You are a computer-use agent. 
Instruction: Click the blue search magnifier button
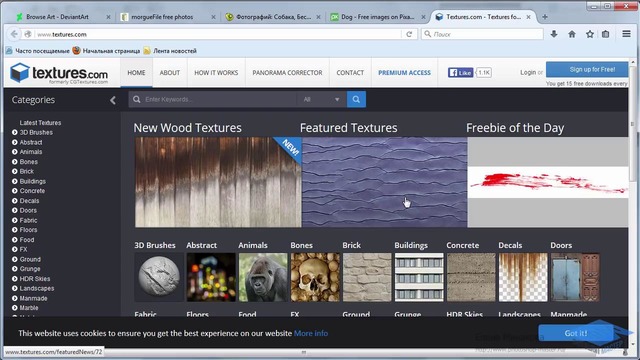(356, 99)
